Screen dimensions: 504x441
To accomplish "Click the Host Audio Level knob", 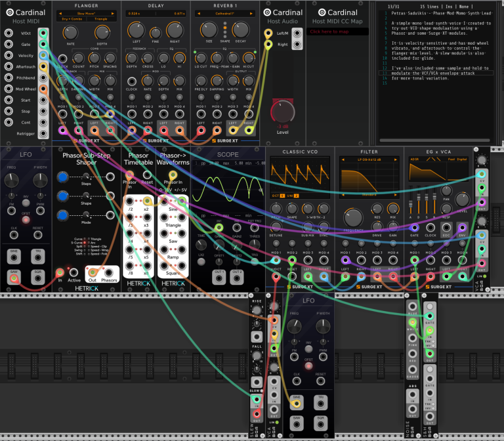I will click(x=282, y=112).
